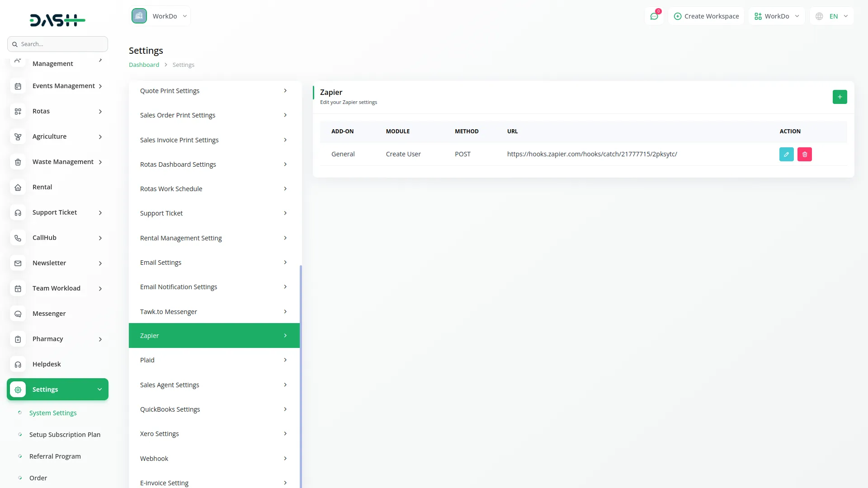This screenshot has width=868, height=488.
Task: Open the edit pencil icon for the Zapier webhook
Action: click(x=787, y=154)
